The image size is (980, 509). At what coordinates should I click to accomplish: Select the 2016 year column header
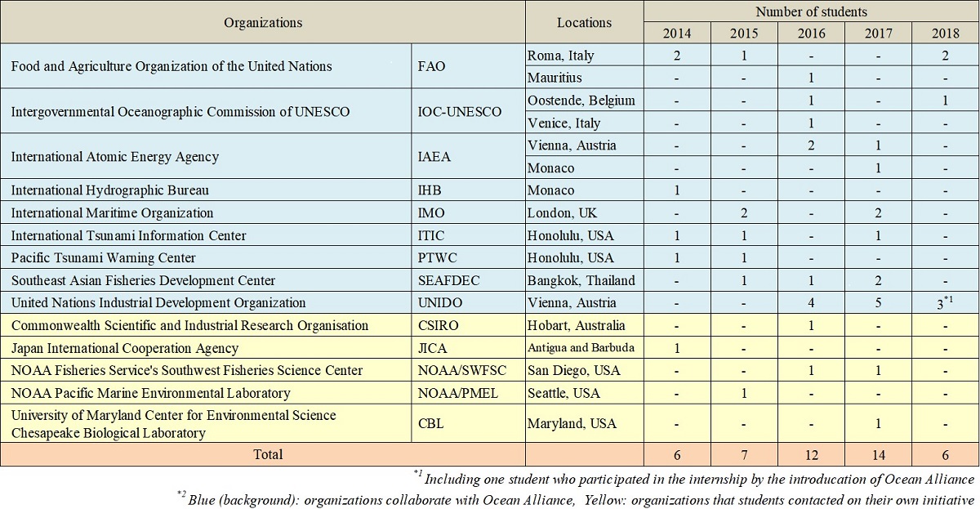pos(811,33)
